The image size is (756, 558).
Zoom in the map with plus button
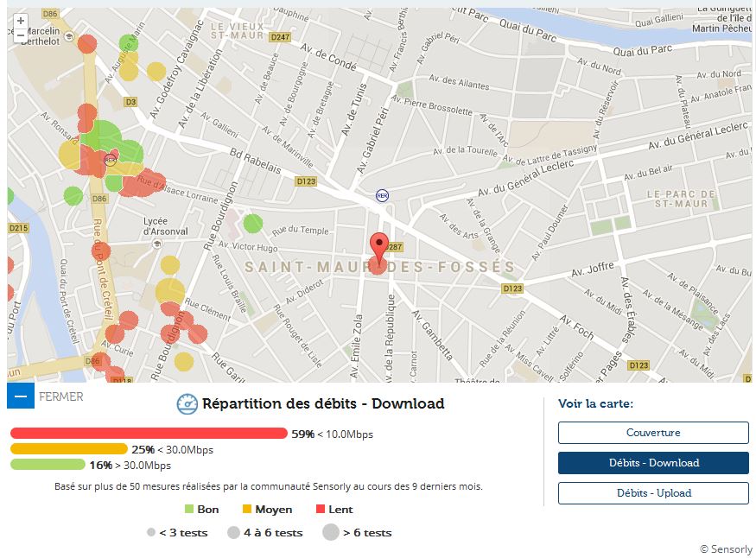(21, 20)
